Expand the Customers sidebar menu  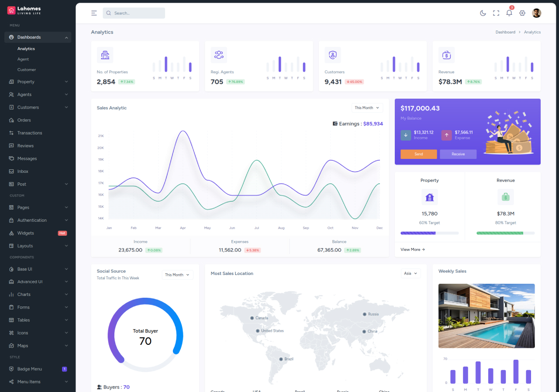pyautogui.click(x=38, y=107)
